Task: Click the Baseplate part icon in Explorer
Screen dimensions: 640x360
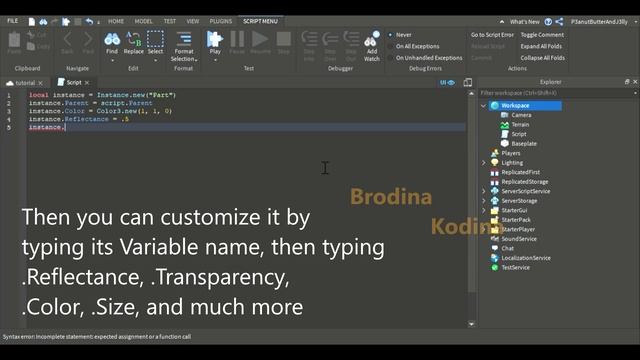Action: (505, 144)
